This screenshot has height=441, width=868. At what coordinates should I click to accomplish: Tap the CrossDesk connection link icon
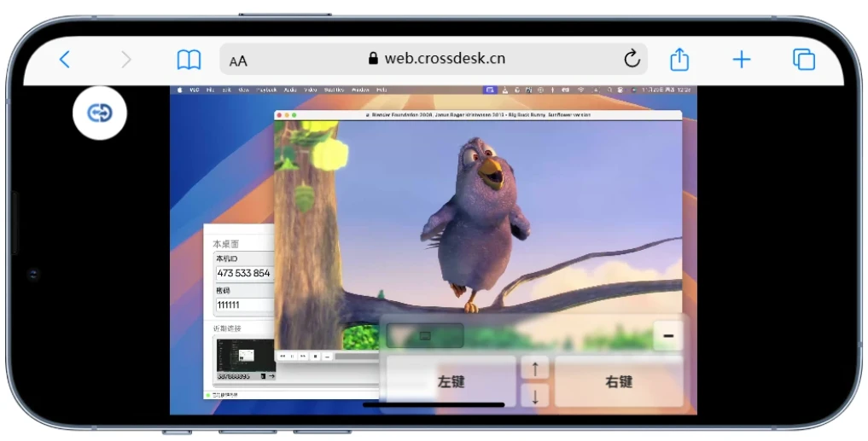coord(100,113)
